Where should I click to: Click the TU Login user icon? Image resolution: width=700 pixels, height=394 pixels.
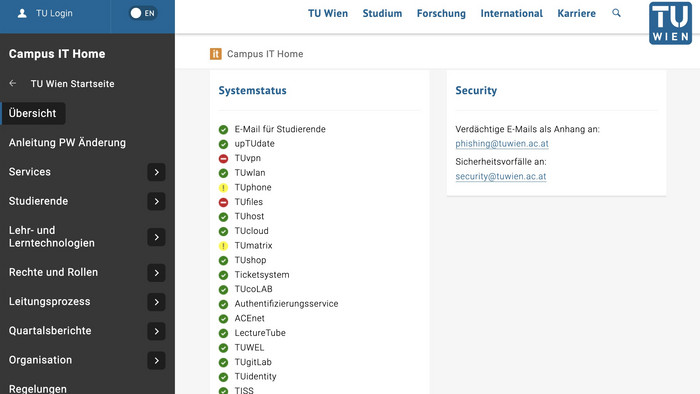coord(22,13)
